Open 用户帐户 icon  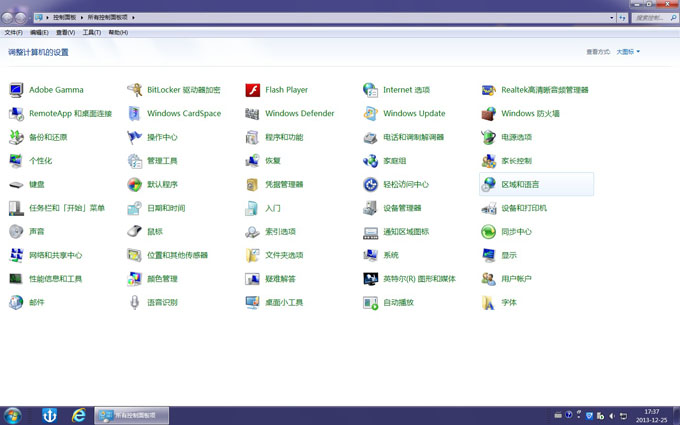pyautogui.click(x=489, y=279)
